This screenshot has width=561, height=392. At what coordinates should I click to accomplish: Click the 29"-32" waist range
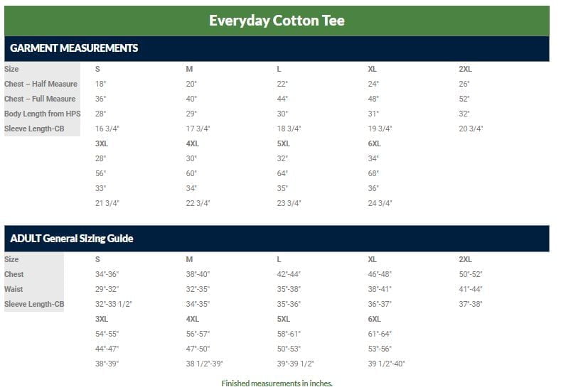click(107, 289)
